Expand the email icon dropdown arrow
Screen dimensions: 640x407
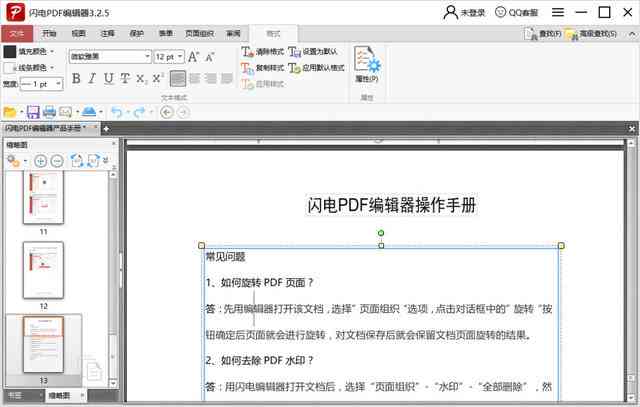pos(77,112)
